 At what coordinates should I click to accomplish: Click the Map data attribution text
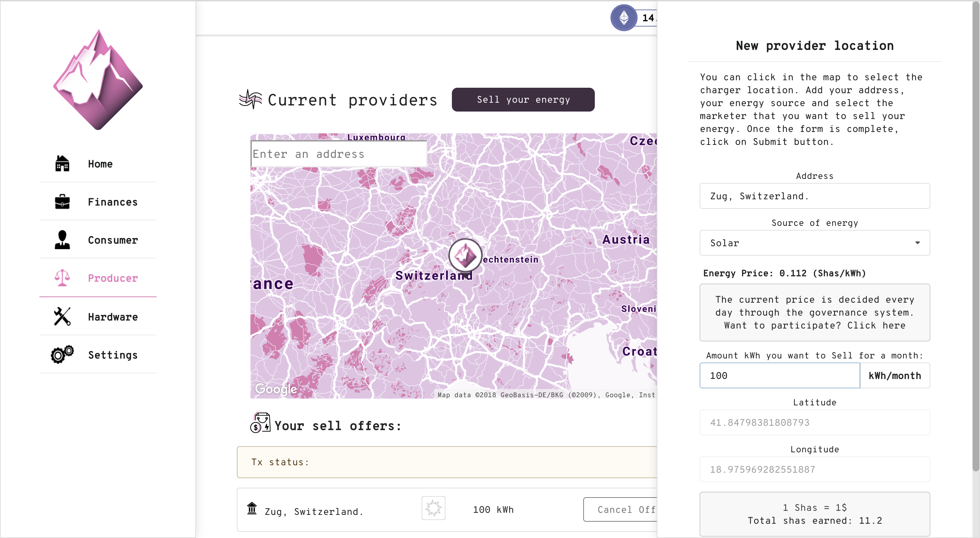pos(546,395)
